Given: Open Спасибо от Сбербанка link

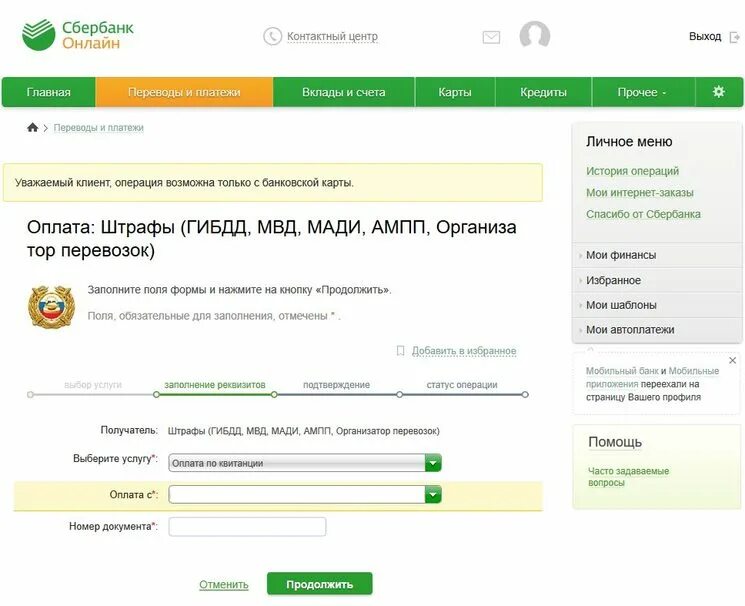Looking at the screenshot, I should click(x=643, y=214).
